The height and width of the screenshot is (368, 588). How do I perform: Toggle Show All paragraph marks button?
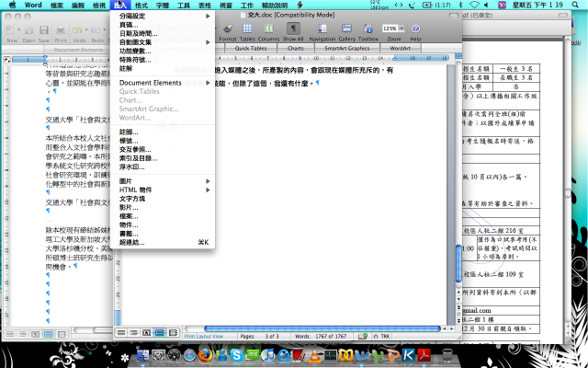293,29
